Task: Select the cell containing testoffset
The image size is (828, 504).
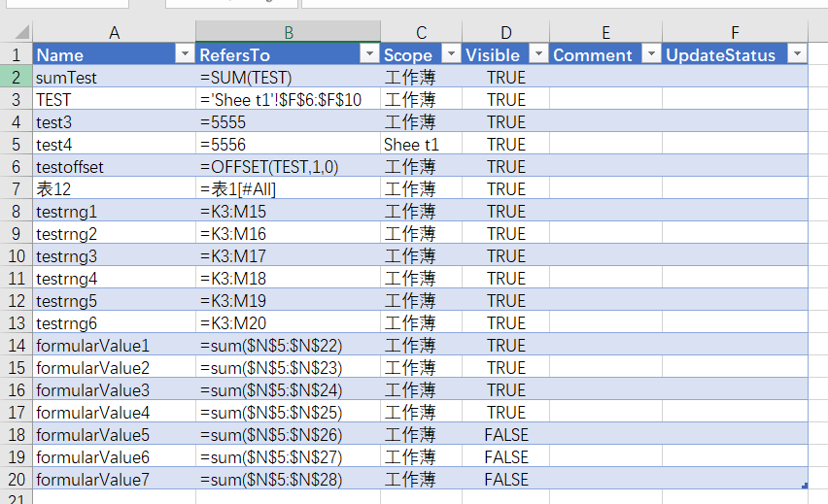Action: click(114, 167)
